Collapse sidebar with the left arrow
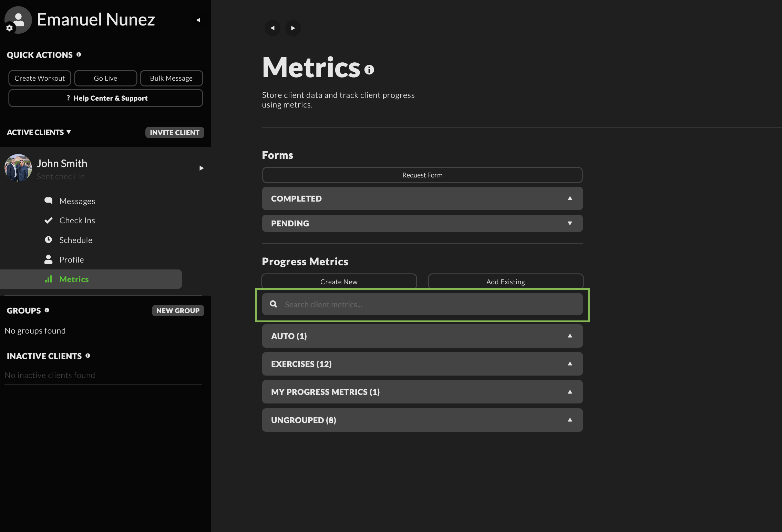The image size is (782, 532). pos(198,20)
